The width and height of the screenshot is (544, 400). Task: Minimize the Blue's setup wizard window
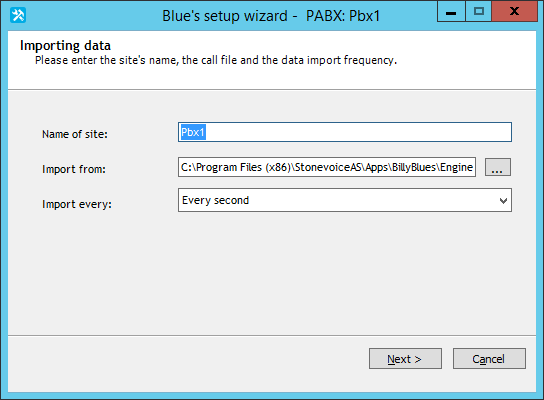(x=451, y=12)
